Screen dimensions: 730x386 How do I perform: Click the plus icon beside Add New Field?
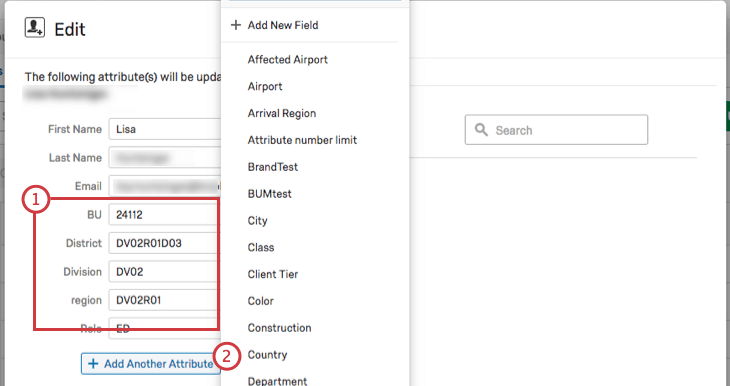(x=236, y=25)
